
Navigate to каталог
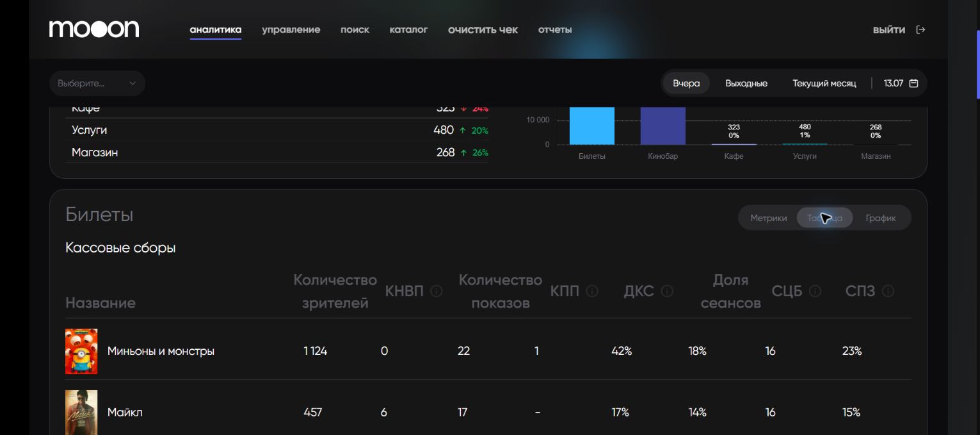click(x=408, y=29)
